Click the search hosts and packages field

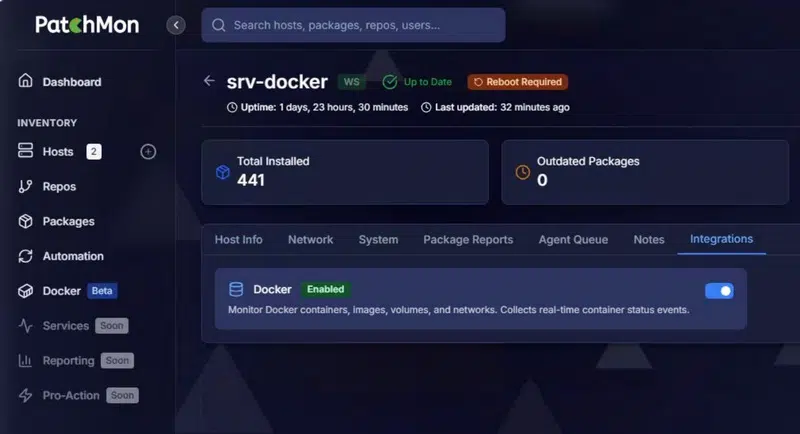point(353,25)
